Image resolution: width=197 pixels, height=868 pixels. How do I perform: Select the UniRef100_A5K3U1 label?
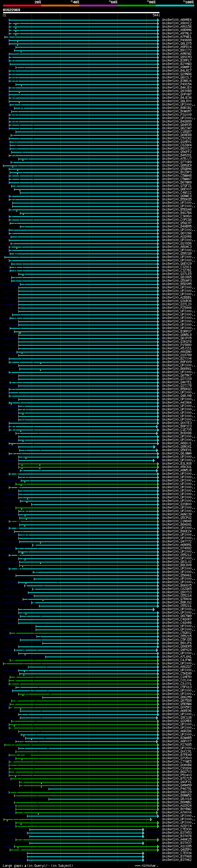pyautogui.click(x=177, y=467)
